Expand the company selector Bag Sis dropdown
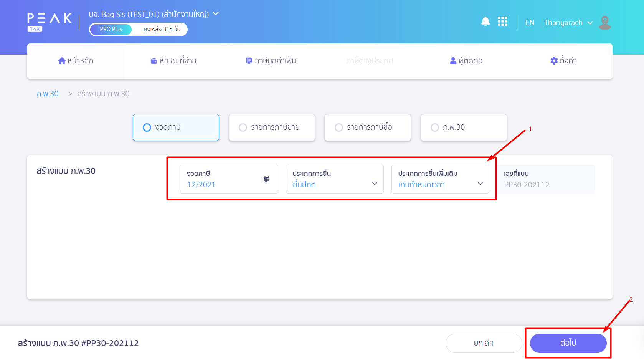This screenshot has width=644, height=359. tap(216, 14)
